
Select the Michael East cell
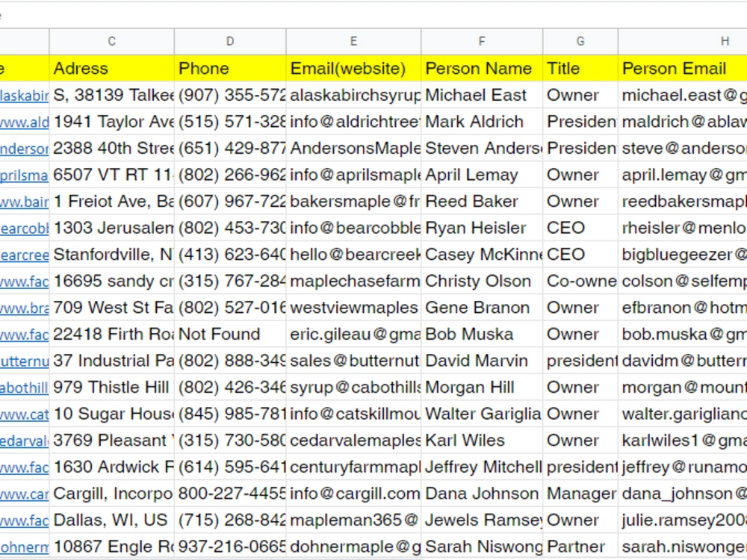482,96
